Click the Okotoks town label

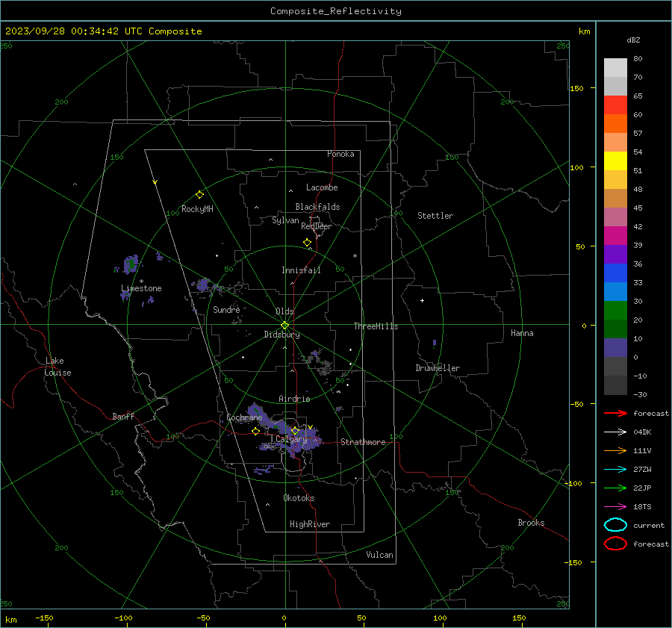(x=299, y=498)
